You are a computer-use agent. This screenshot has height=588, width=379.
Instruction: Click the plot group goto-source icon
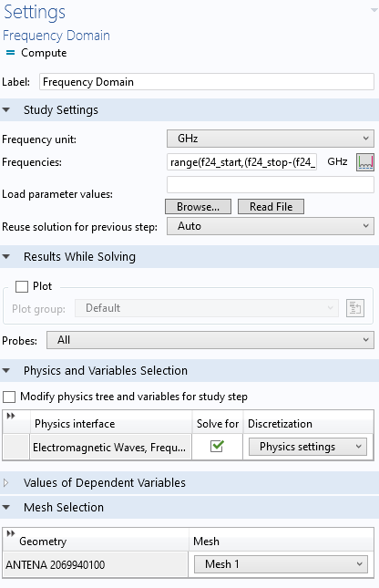pyautogui.click(x=355, y=308)
